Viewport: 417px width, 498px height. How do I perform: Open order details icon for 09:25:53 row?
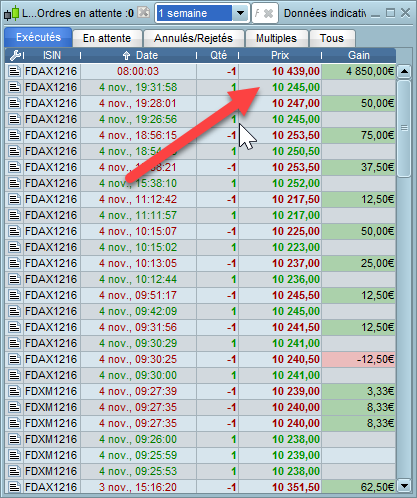tap(14, 471)
